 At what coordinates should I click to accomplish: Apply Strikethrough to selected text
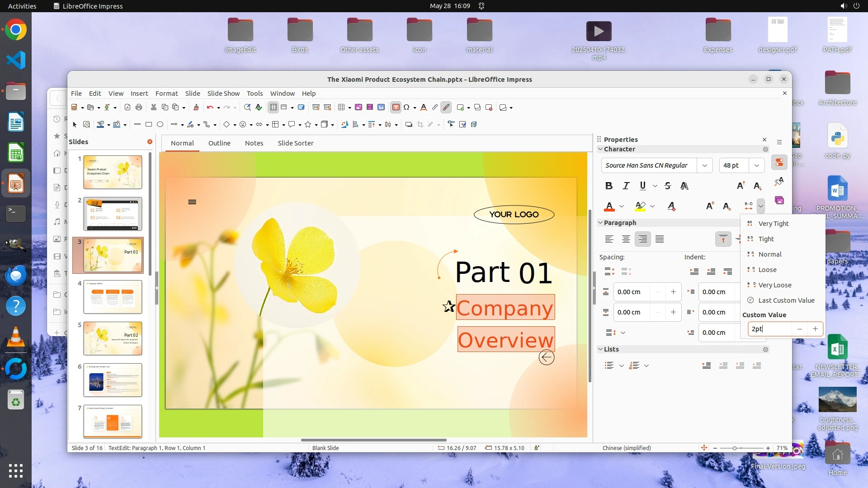point(668,186)
